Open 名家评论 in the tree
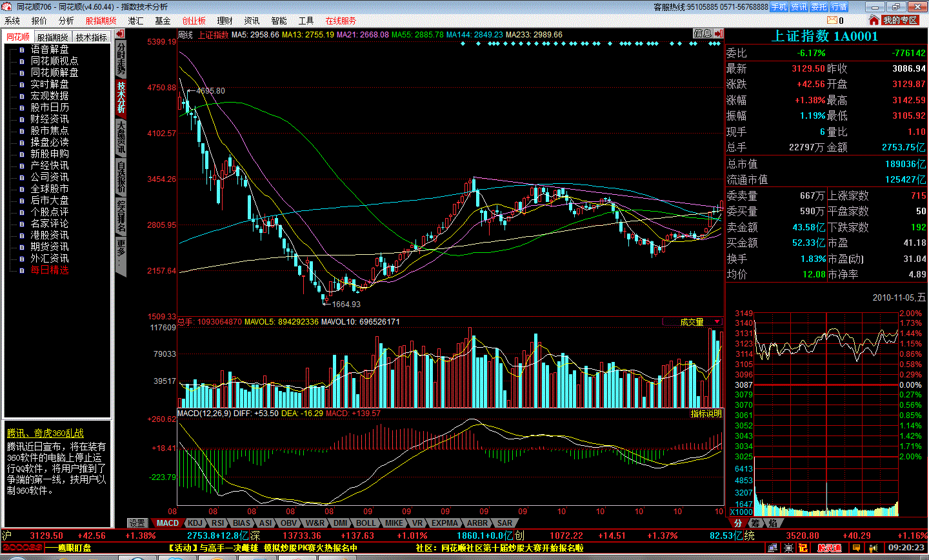 click(50, 223)
